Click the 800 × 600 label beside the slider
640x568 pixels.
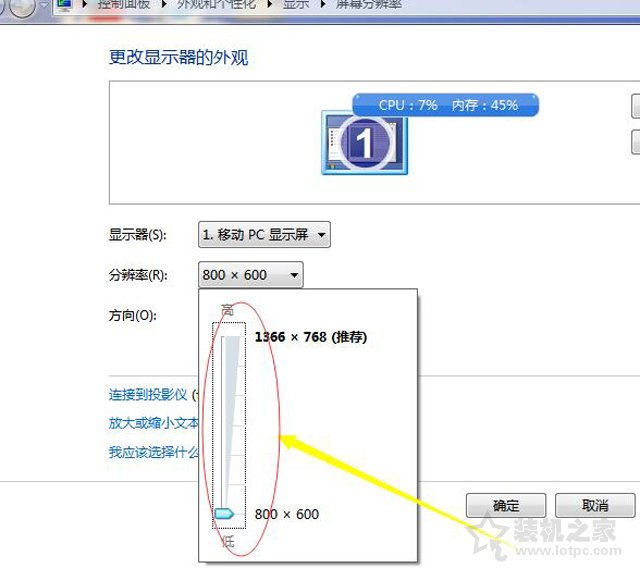287,514
